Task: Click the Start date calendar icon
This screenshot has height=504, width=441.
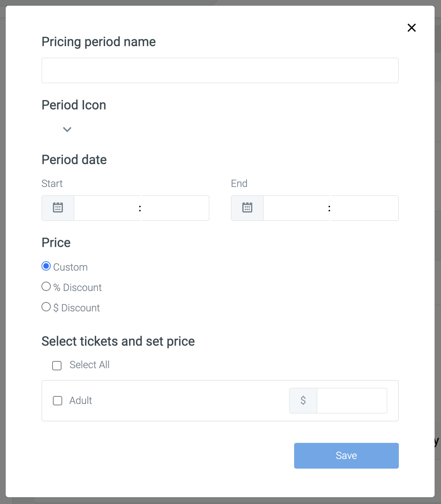Action: (x=58, y=208)
